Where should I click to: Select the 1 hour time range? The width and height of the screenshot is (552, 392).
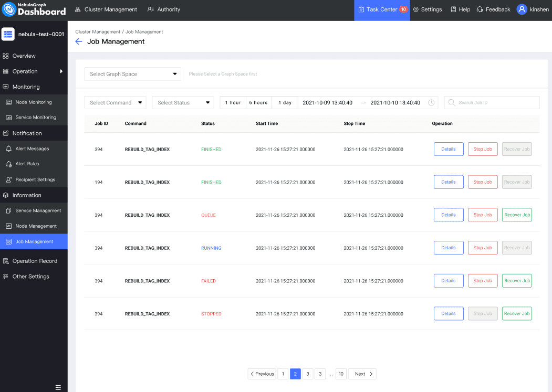(x=233, y=103)
